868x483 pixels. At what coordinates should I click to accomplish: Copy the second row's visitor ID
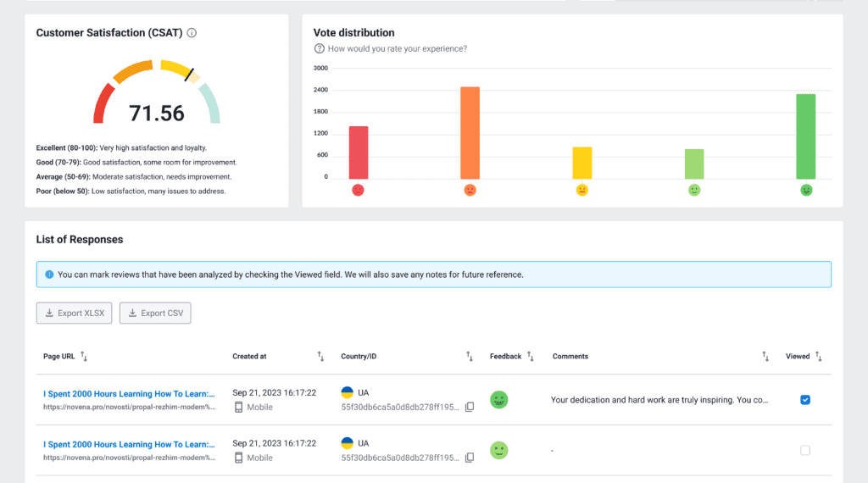click(x=470, y=458)
